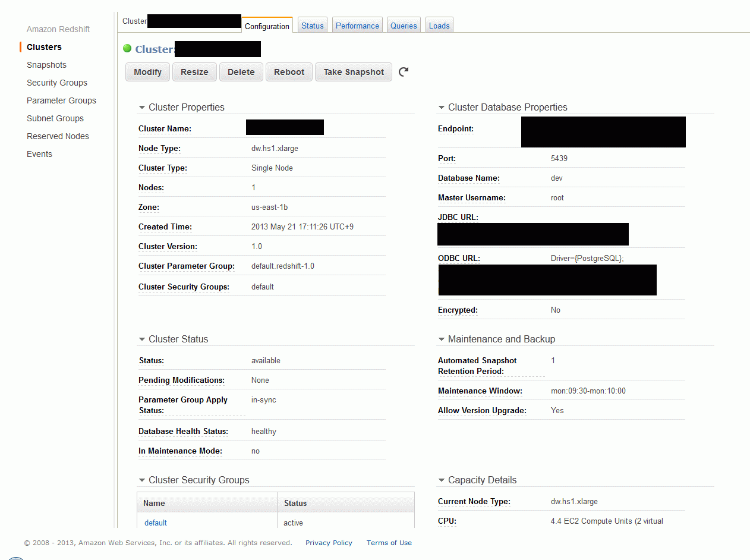Open the Performance tab
The width and height of the screenshot is (750, 560).
357,26
